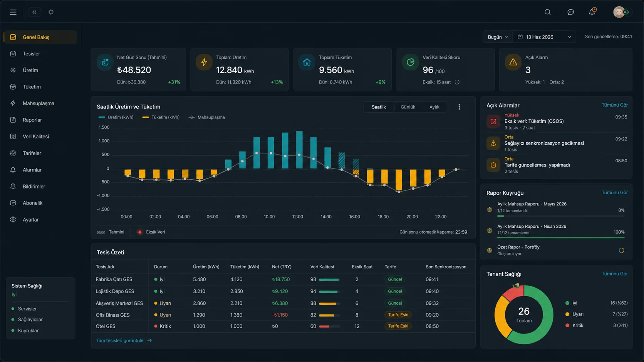The width and height of the screenshot is (644, 362).
Task: Click the Ayarlar gear icon
Action: click(x=13, y=220)
